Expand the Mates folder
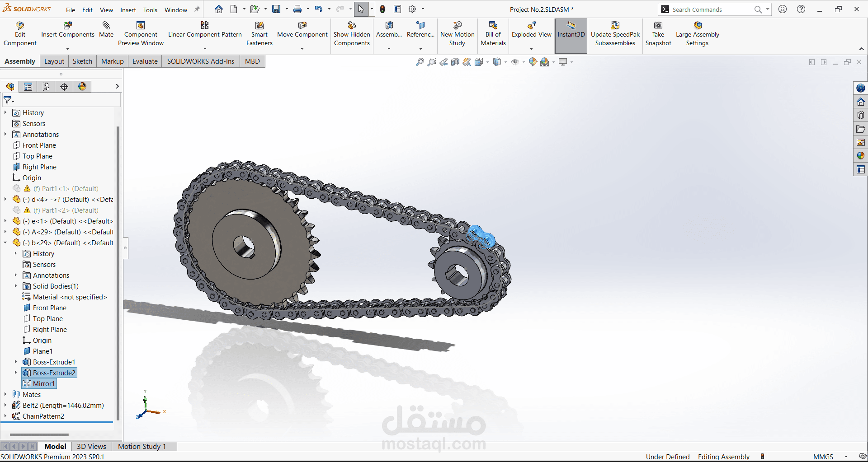The height and width of the screenshot is (462, 868). coord(5,394)
